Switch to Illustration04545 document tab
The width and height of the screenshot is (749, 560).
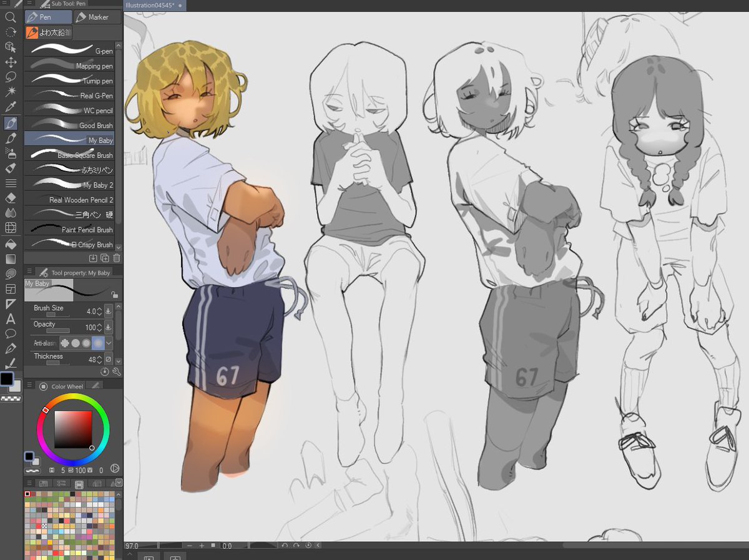154,5
